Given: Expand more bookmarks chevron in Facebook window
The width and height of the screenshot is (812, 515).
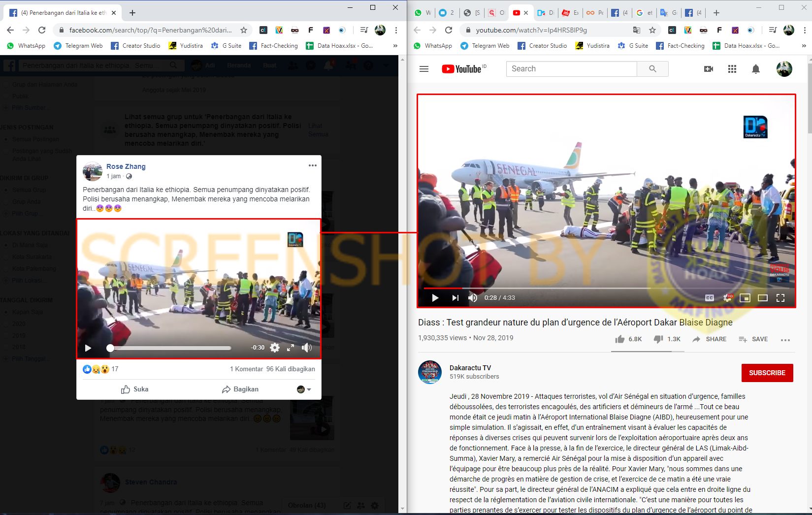Looking at the screenshot, I should tap(395, 46).
